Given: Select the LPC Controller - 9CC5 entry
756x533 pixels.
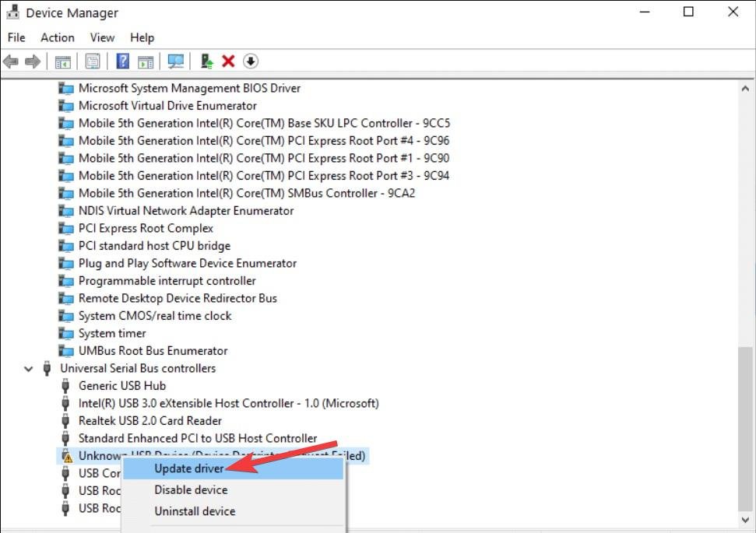Looking at the screenshot, I should [x=264, y=123].
